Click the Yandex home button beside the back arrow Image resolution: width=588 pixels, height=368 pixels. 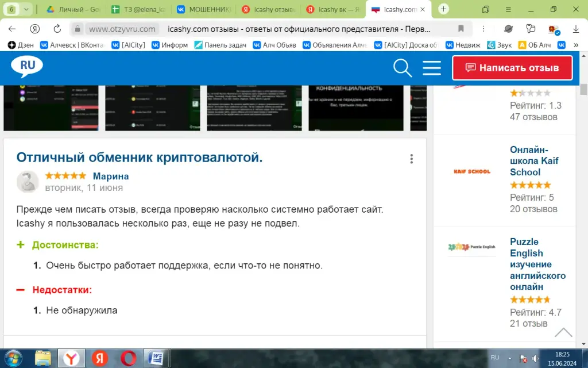[x=34, y=29]
